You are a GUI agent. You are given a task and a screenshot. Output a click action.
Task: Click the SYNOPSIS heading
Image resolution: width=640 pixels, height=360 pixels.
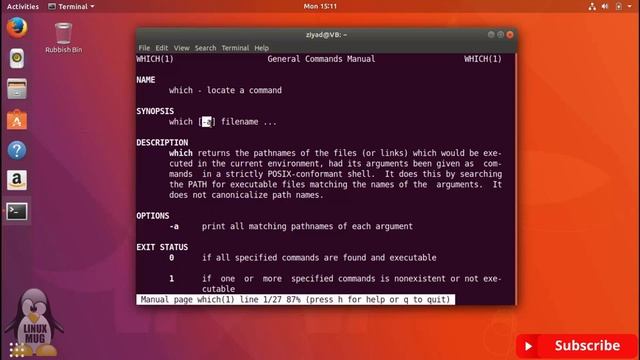click(155, 111)
